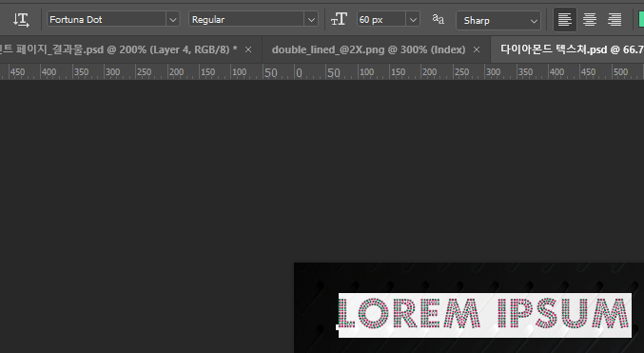Select left align text
Viewport: 644px width, 353px height.
tap(565, 19)
